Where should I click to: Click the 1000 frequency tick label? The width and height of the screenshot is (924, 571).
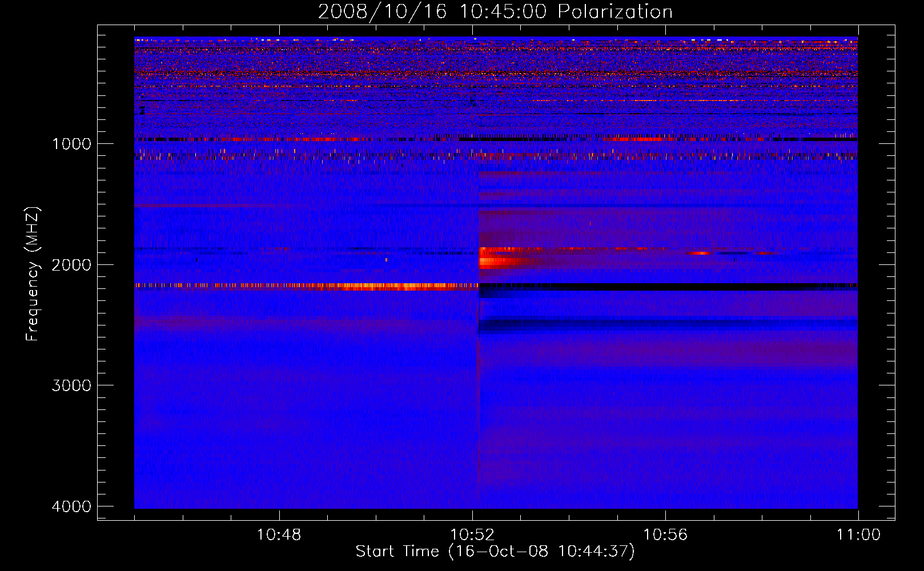(x=72, y=144)
